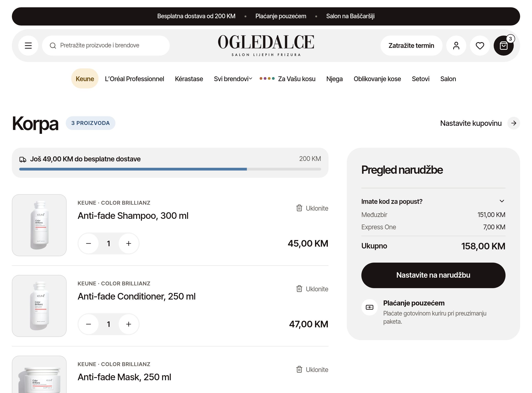Click the cash payment icon
The height and width of the screenshot is (393, 532).
tap(369, 307)
